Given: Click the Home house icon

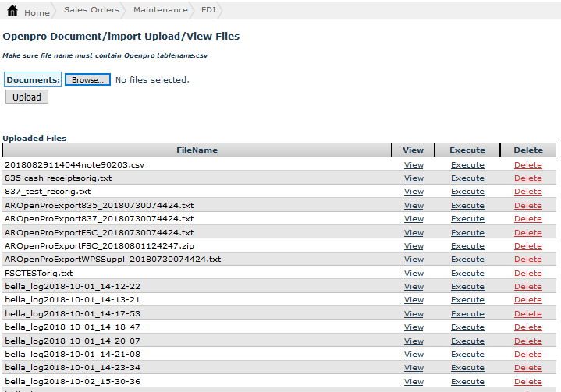Looking at the screenshot, I should pyautogui.click(x=12, y=12).
